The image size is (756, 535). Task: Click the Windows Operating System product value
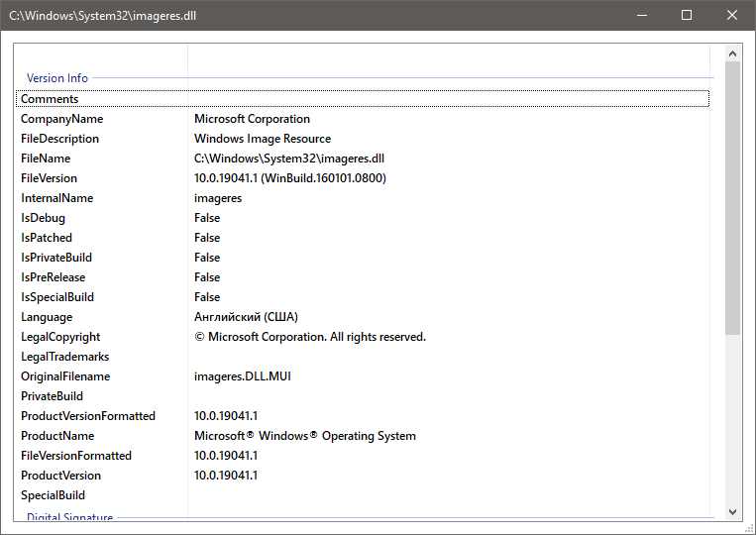pyautogui.click(x=305, y=436)
